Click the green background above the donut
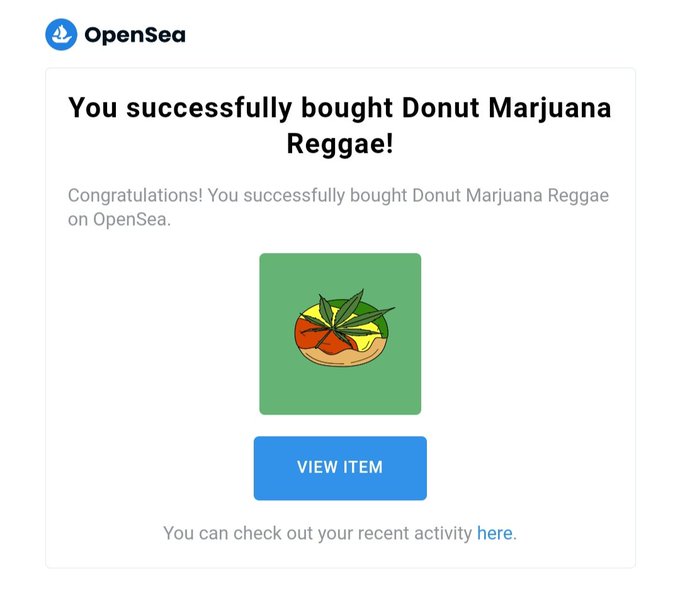Screen dimensions: 680x594 pyautogui.click(x=340, y=273)
